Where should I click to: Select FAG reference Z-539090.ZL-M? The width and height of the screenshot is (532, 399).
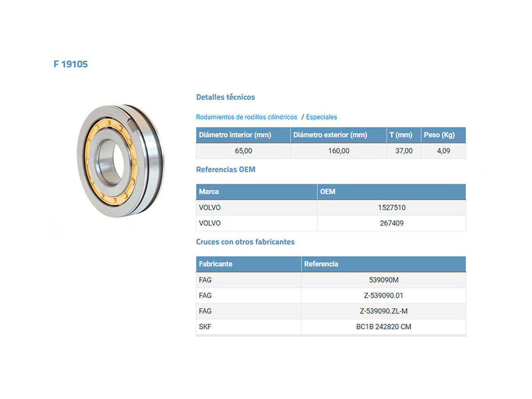[x=384, y=311]
